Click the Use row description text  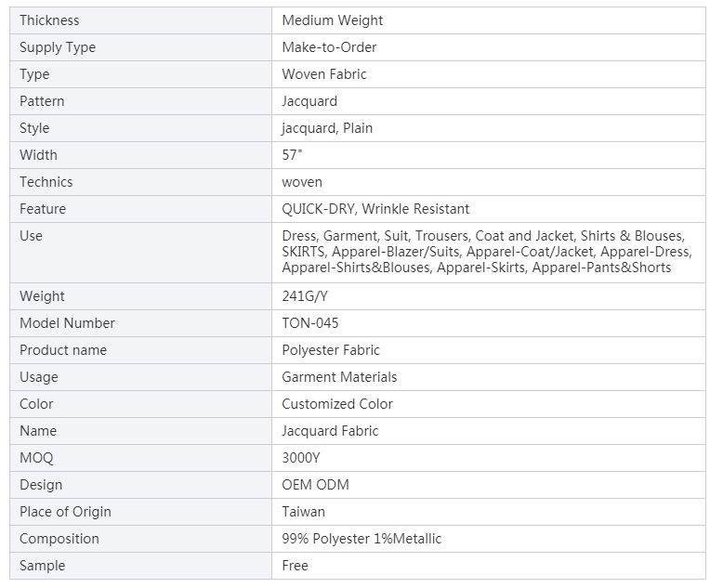[487, 252]
